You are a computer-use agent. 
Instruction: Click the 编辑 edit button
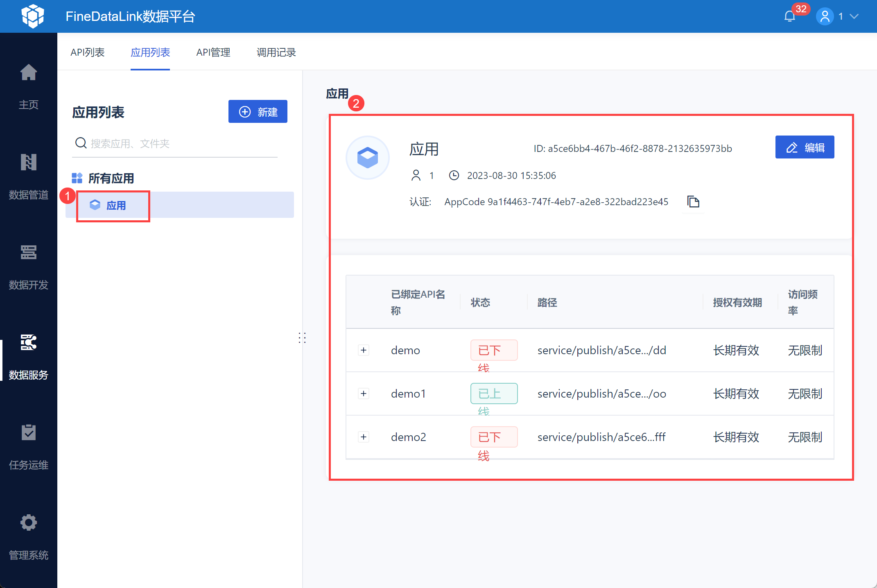[804, 147]
